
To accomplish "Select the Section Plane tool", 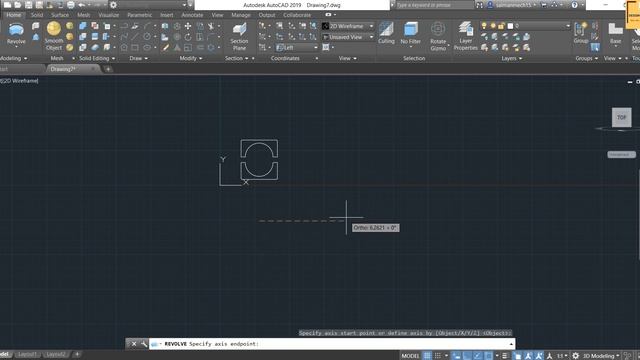I will tap(239, 36).
